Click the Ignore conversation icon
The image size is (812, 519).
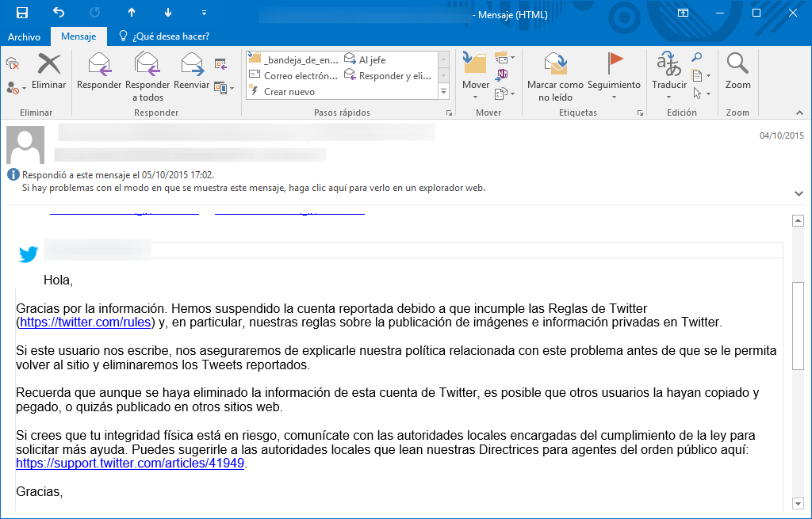coord(13,64)
